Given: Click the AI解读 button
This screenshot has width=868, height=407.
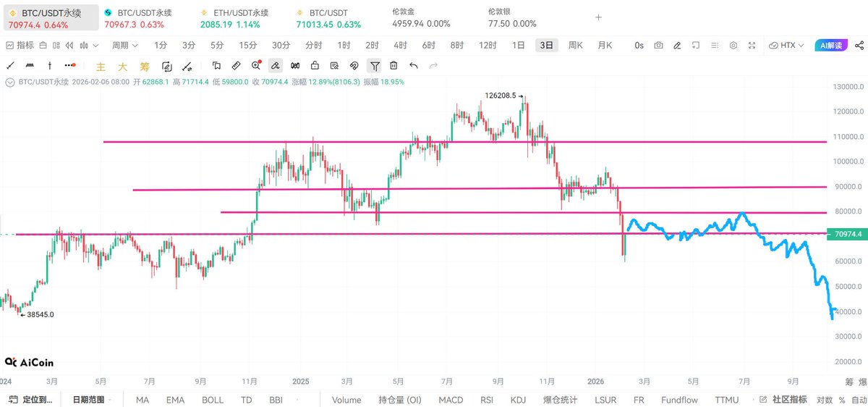Looking at the screenshot, I should pos(830,45).
